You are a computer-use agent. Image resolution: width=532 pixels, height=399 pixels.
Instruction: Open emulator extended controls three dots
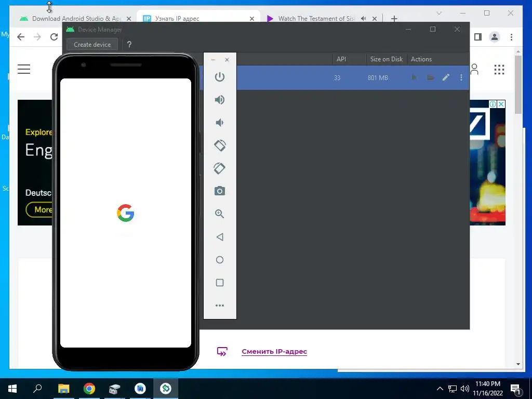[220, 305]
